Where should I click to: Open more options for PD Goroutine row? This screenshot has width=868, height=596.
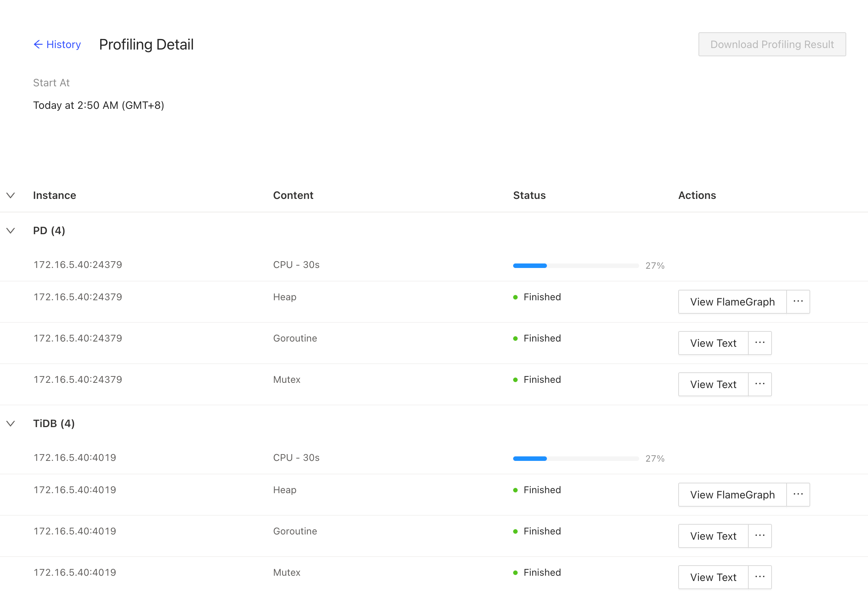[x=760, y=343]
